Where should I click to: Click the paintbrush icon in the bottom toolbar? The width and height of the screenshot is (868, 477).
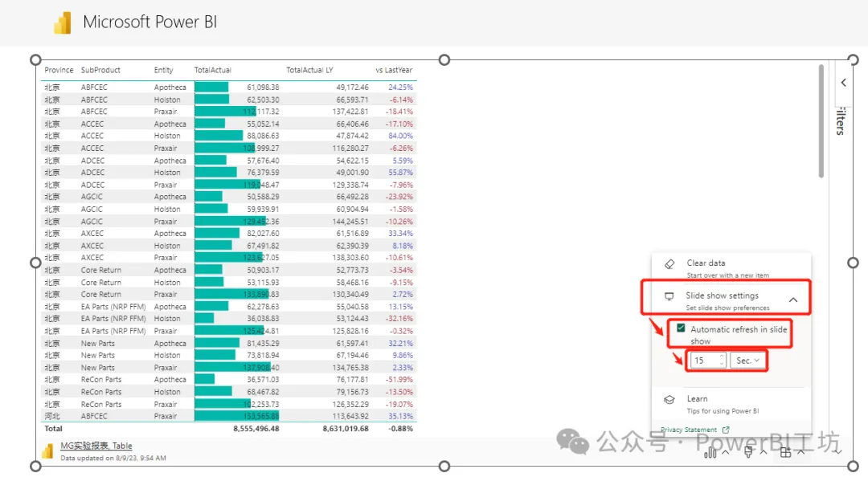pyautogui.click(x=748, y=452)
